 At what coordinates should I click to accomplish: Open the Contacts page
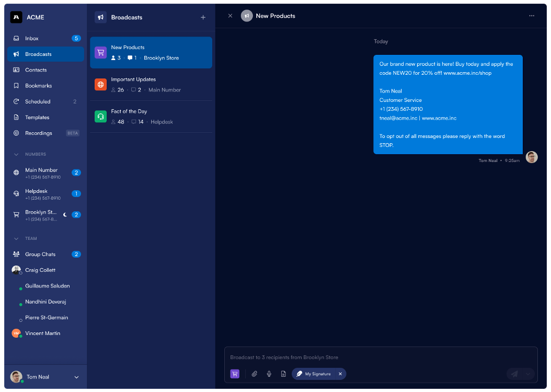coord(45,70)
